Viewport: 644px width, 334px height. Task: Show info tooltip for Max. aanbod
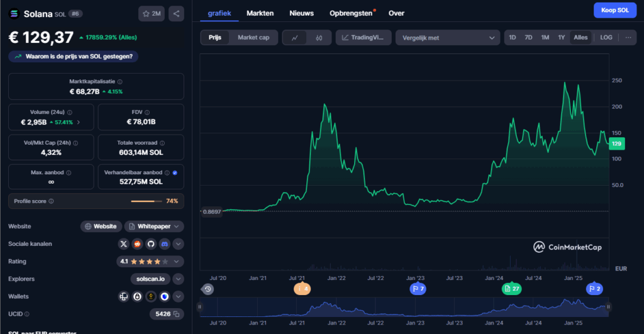coord(69,173)
